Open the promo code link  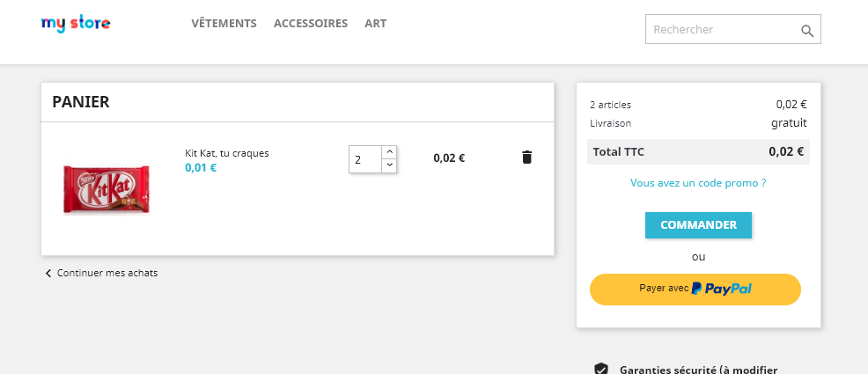pos(698,183)
